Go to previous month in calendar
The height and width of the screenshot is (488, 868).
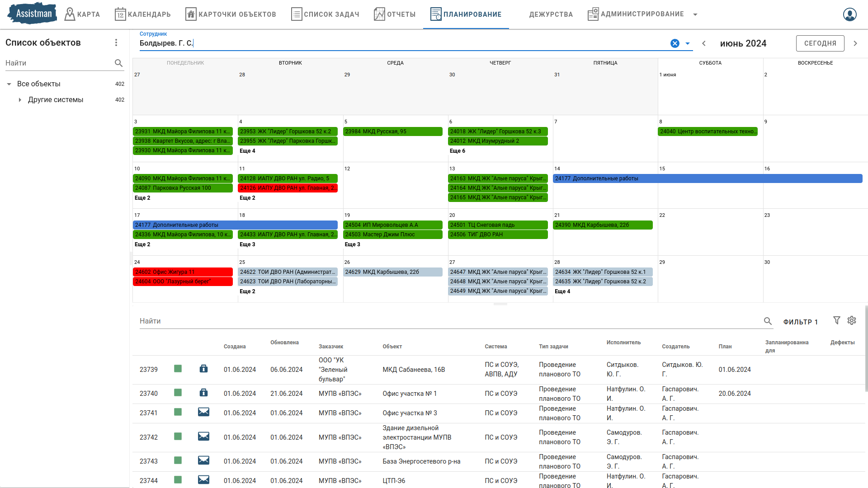pyautogui.click(x=704, y=43)
